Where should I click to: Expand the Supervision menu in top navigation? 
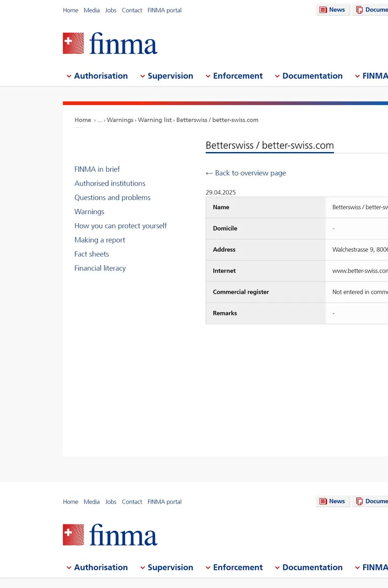click(x=167, y=76)
